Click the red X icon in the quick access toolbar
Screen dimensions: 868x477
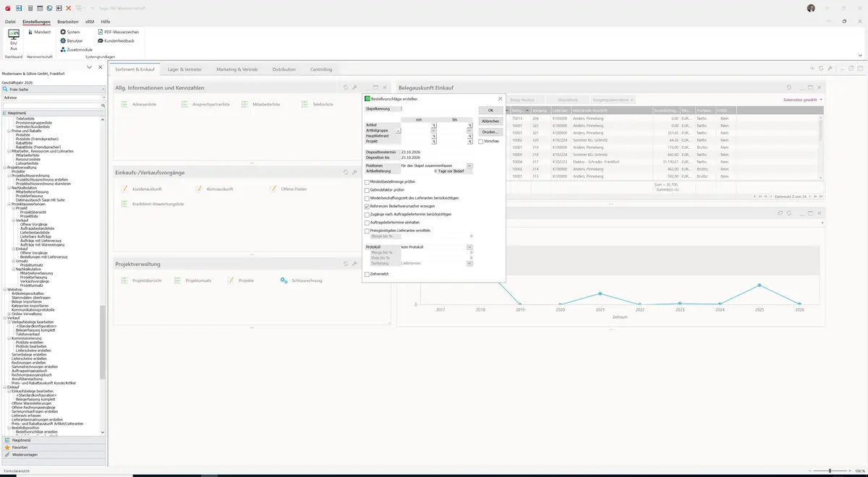69,8
